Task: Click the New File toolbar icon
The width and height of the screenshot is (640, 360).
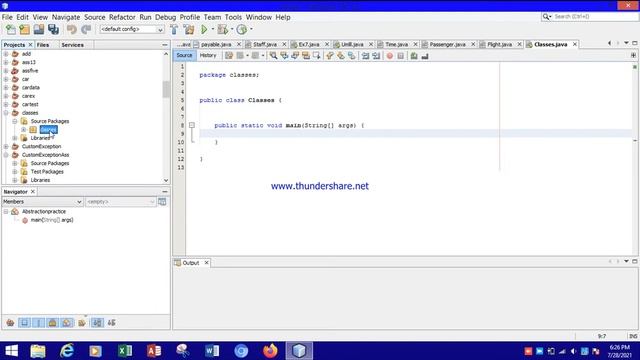Action: (x=11, y=29)
